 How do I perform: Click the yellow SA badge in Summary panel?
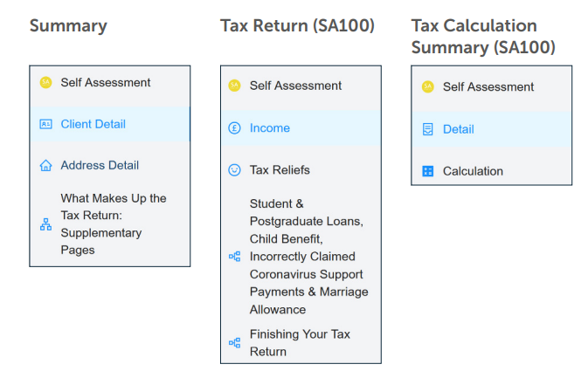pyautogui.click(x=45, y=82)
